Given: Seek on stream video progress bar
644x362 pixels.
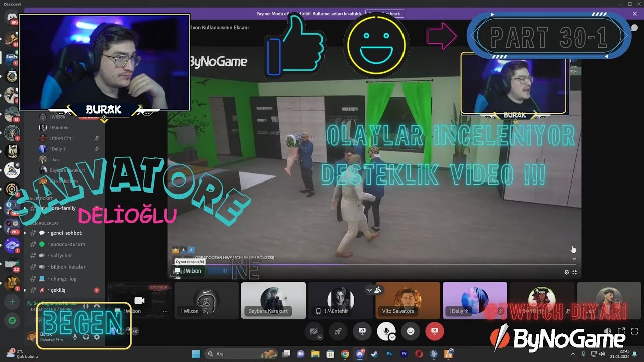Looking at the screenshot, I should 374,264.
